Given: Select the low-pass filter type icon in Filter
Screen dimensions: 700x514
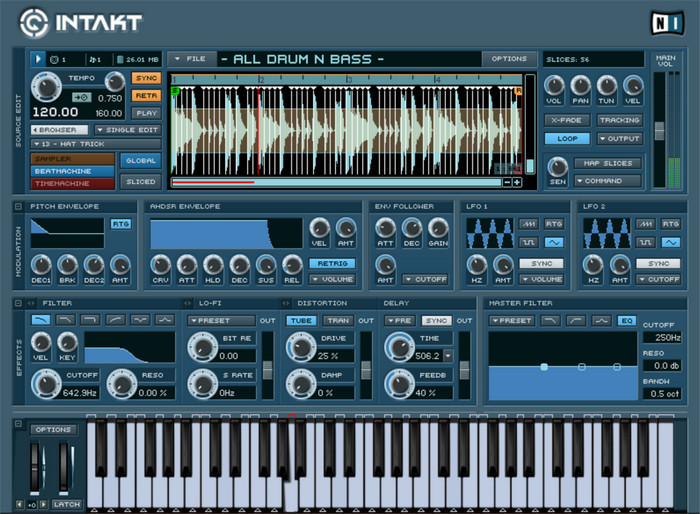Looking at the screenshot, I should [41, 319].
